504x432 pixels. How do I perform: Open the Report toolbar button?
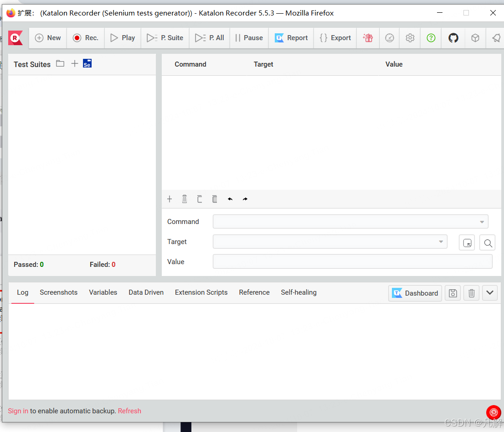tap(291, 38)
